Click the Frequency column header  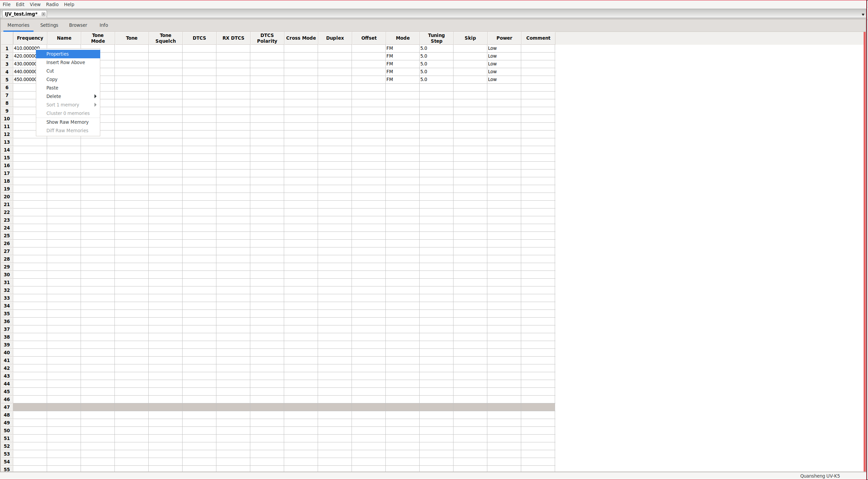pos(30,38)
